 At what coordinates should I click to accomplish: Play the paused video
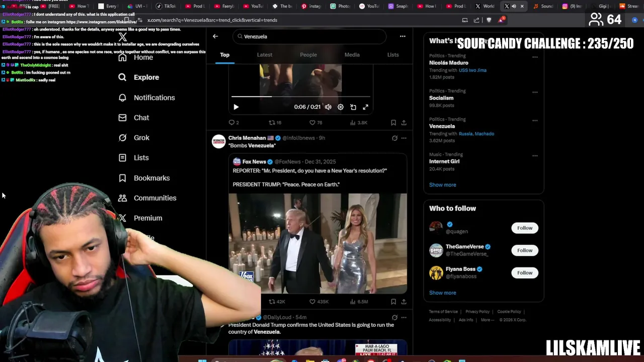[236, 107]
